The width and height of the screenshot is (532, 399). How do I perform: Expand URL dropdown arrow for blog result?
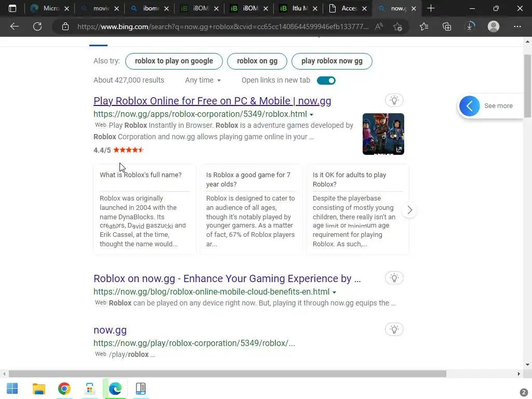(334, 292)
